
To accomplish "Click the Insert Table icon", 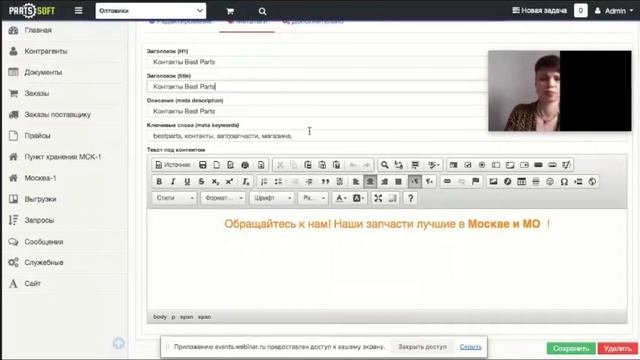I will [522, 182].
